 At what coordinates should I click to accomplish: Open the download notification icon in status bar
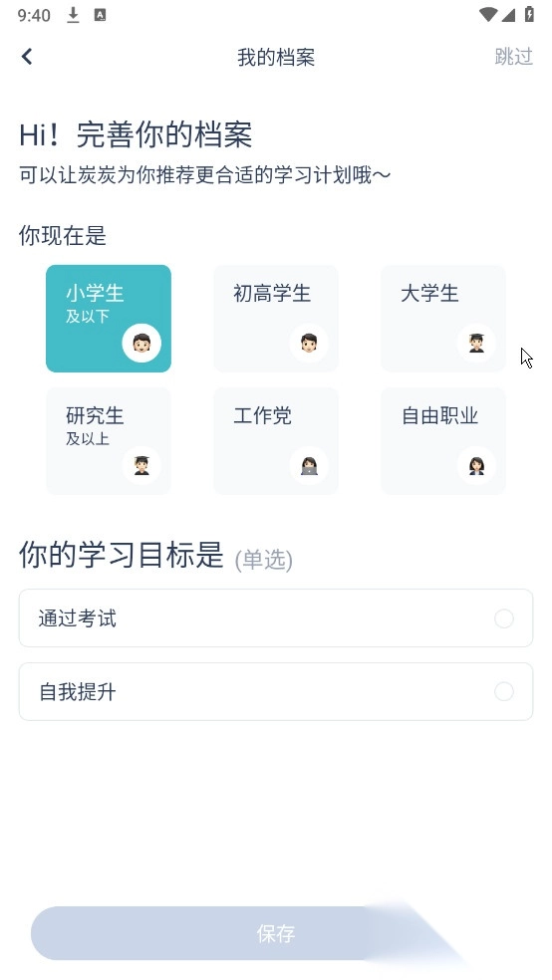73,15
